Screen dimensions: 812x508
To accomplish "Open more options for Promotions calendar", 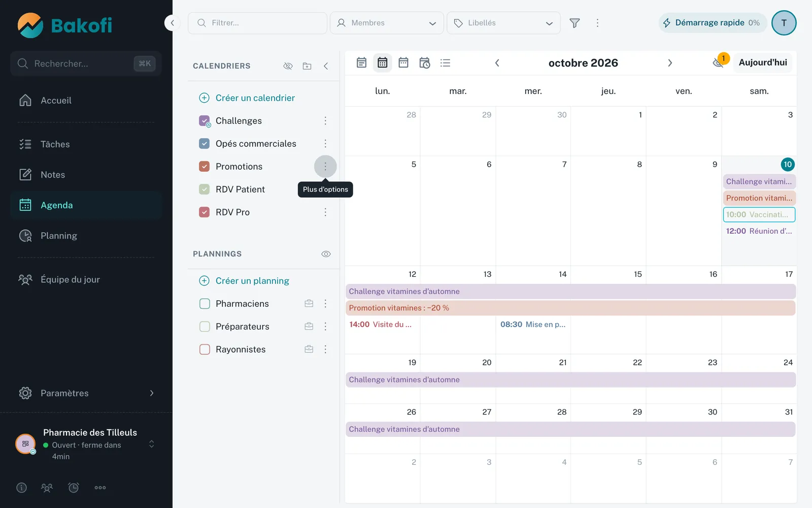I will pyautogui.click(x=325, y=167).
